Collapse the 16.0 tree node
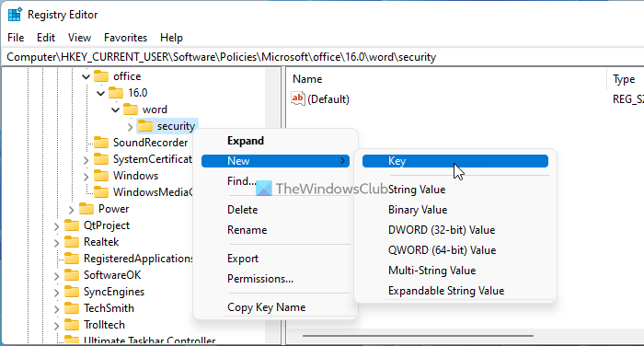The width and height of the screenshot is (644, 346). (x=100, y=93)
